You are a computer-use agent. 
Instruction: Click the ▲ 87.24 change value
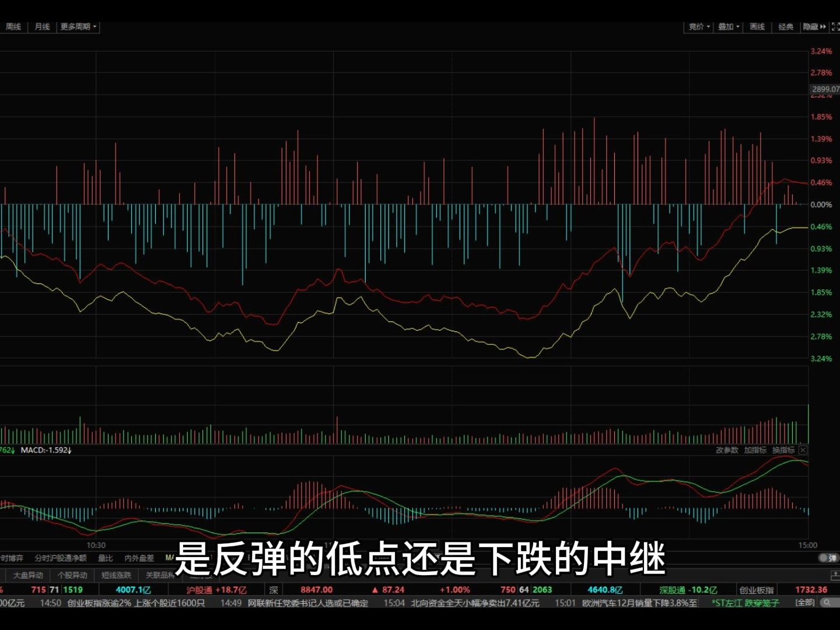pyautogui.click(x=388, y=590)
